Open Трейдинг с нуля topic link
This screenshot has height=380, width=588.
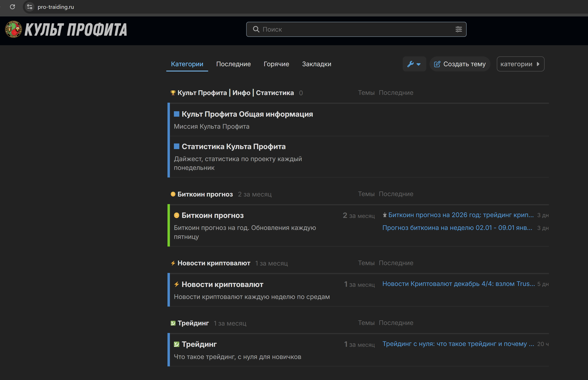pyautogui.click(x=458, y=344)
